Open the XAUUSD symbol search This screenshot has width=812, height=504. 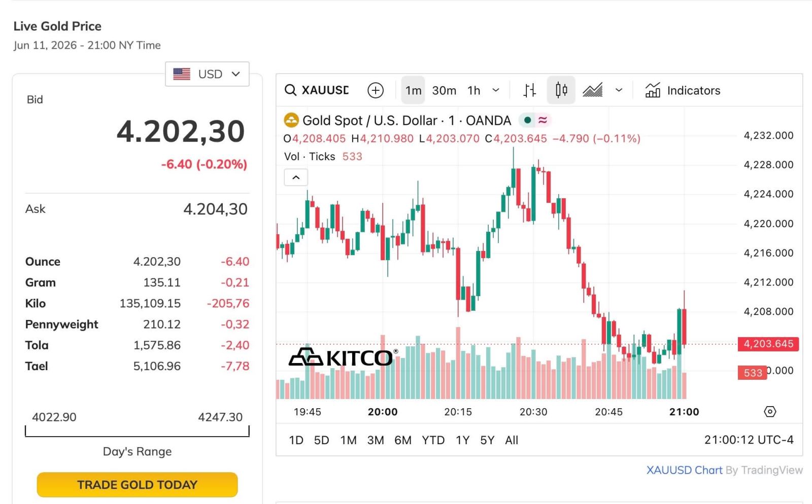pyautogui.click(x=317, y=90)
